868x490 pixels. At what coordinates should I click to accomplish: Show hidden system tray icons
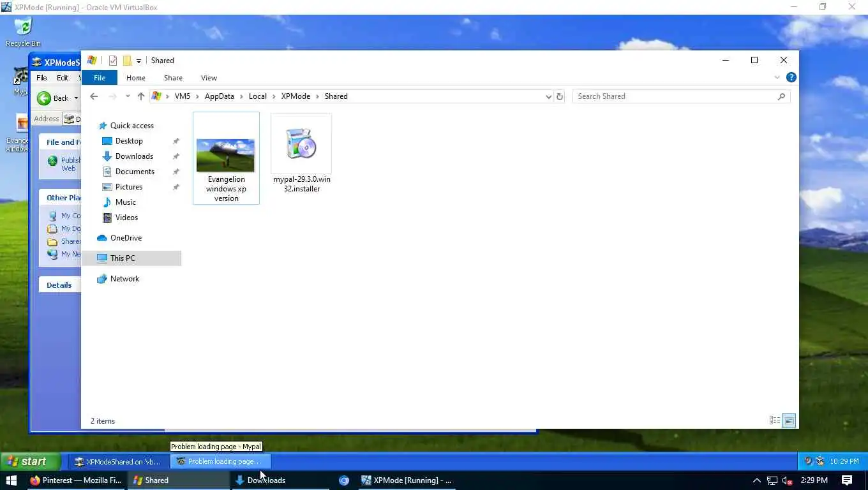757,480
